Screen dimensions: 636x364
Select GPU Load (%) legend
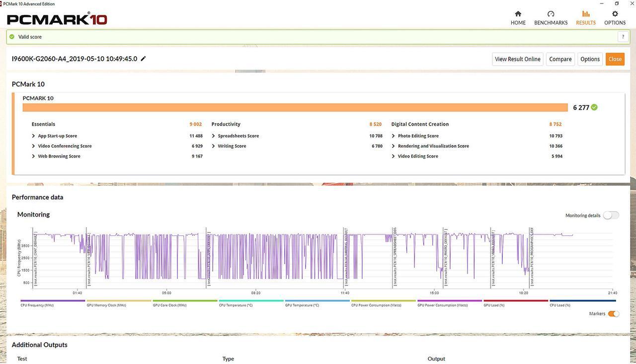click(516, 303)
